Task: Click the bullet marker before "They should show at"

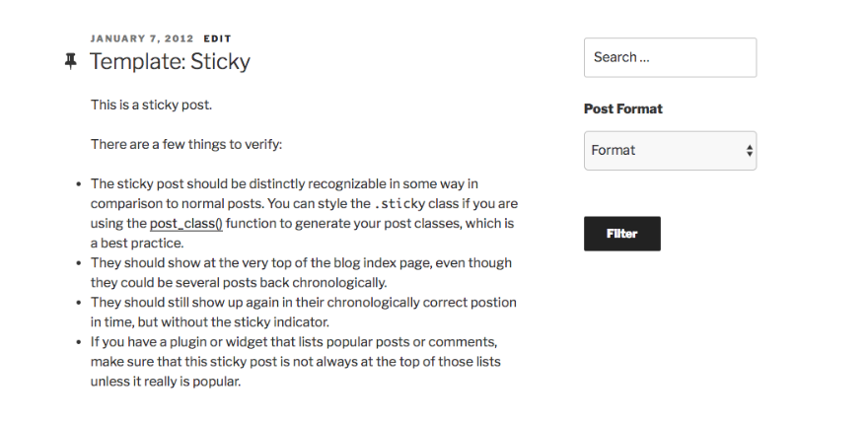Action: pyautogui.click(x=78, y=263)
